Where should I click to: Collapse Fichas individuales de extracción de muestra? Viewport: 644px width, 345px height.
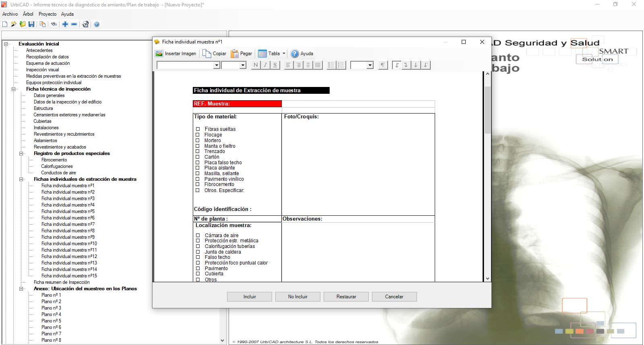coord(21,179)
